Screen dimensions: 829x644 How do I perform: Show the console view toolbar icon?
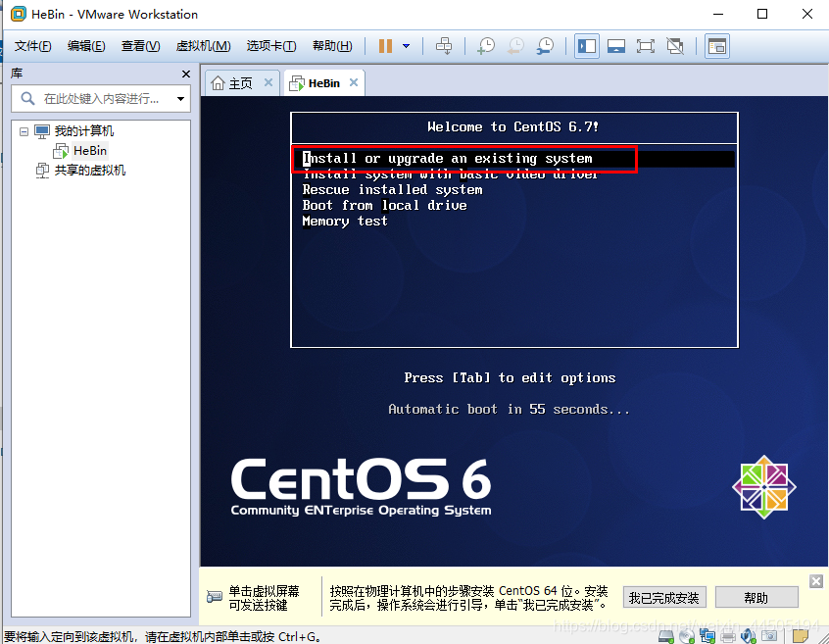tap(717, 46)
